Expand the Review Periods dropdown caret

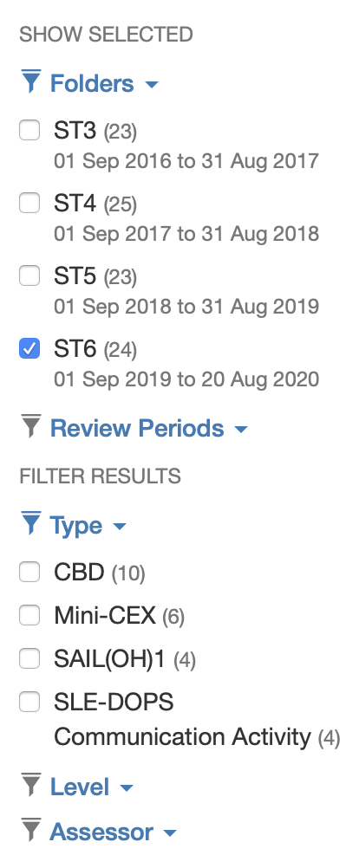click(x=241, y=429)
